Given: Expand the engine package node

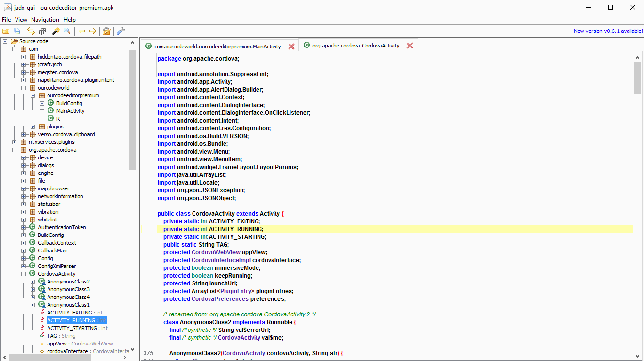Looking at the screenshot, I should pos(23,173).
